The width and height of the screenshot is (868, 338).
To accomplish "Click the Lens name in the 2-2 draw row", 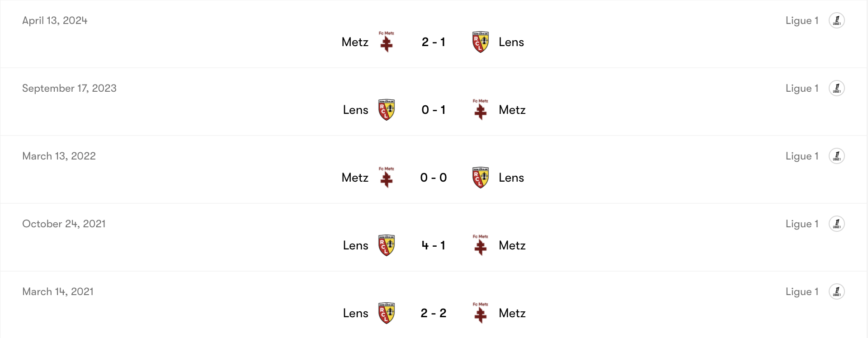I will (x=355, y=313).
